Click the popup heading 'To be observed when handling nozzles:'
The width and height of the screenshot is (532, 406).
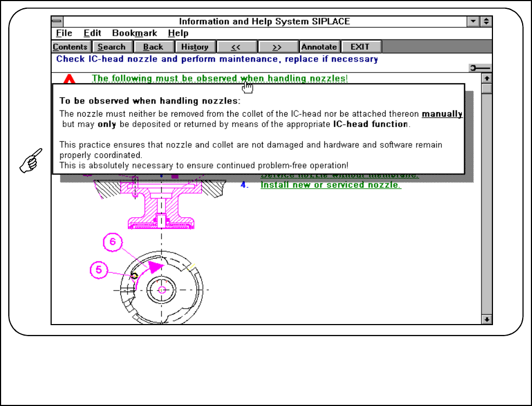click(x=150, y=101)
